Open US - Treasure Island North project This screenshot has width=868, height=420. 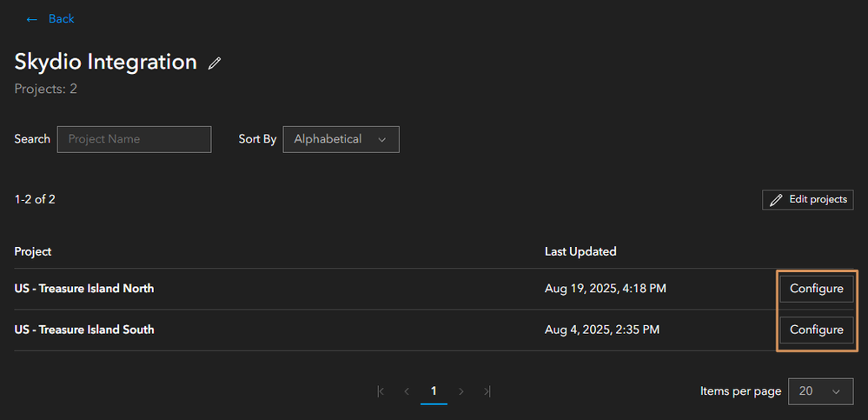click(84, 289)
